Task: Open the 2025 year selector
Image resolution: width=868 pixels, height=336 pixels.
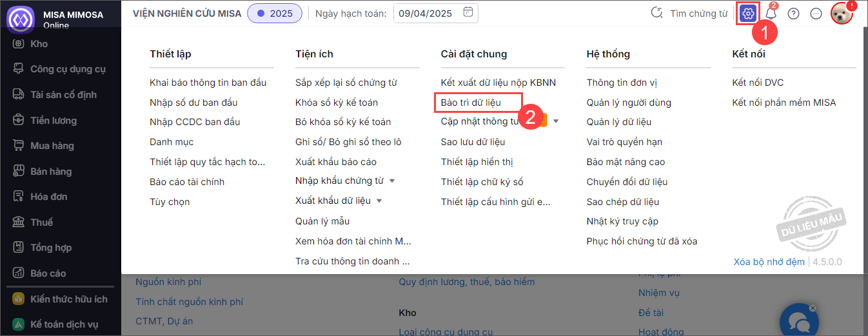Action: [x=275, y=13]
